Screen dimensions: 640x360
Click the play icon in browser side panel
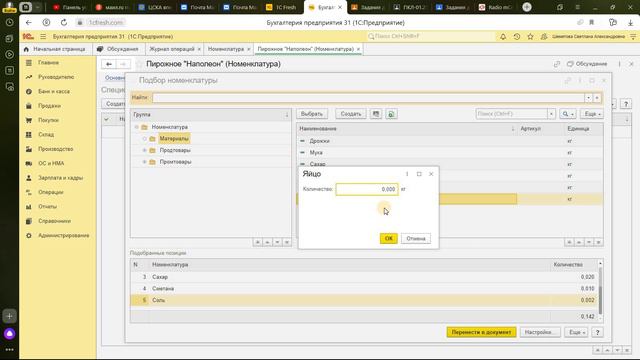point(9,54)
